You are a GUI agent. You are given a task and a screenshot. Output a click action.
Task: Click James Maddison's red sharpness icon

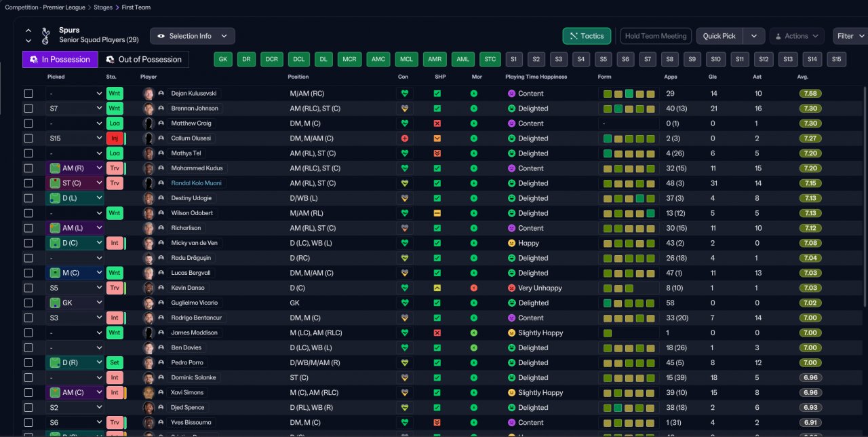[x=437, y=332]
